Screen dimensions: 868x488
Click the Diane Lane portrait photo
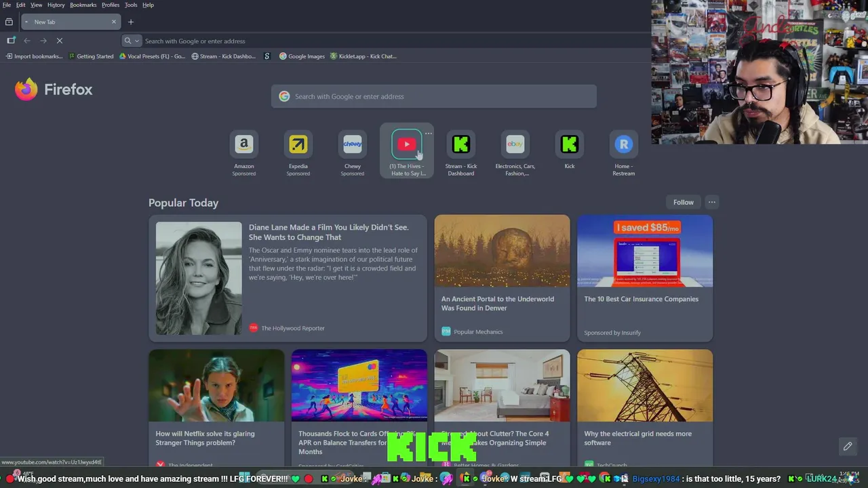(x=199, y=279)
